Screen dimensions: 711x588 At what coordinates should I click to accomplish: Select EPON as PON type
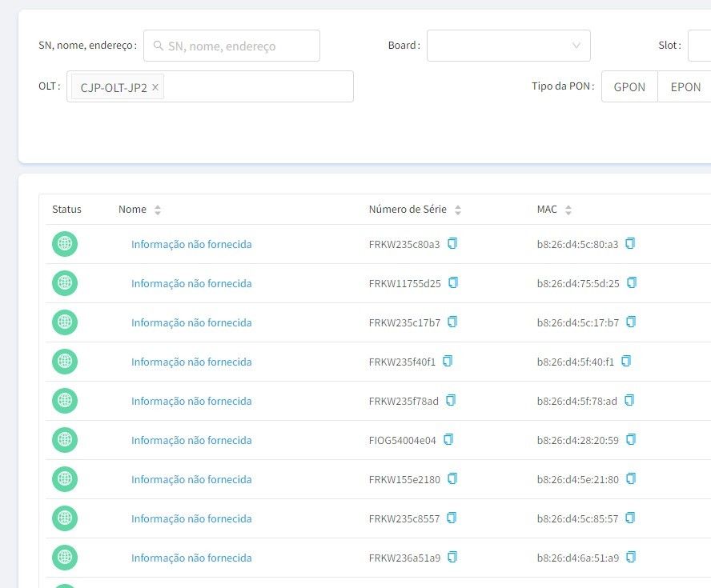(x=685, y=86)
